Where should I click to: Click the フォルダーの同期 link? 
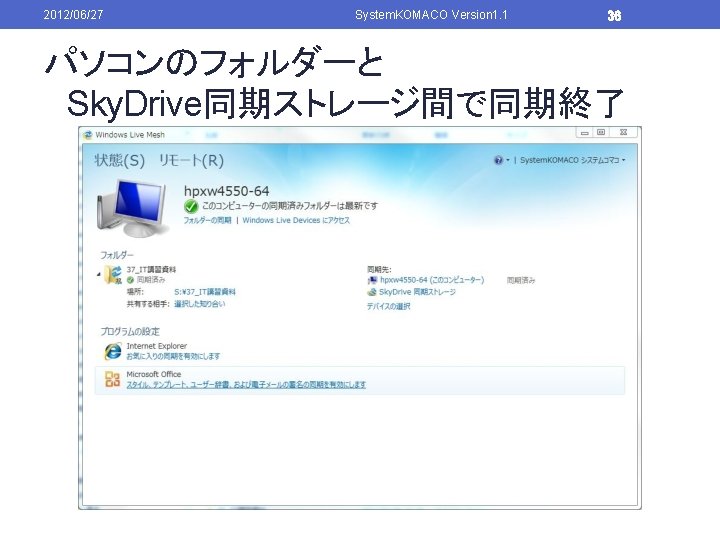click(x=208, y=220)
